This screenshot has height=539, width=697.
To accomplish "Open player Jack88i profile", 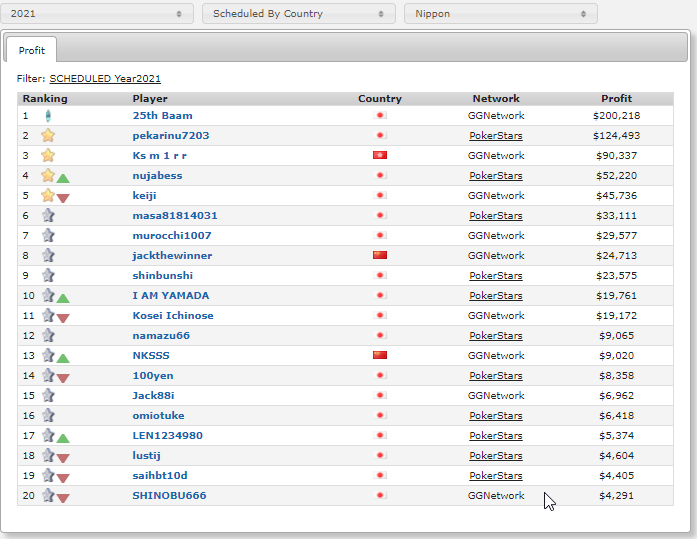I will [153, 395].
